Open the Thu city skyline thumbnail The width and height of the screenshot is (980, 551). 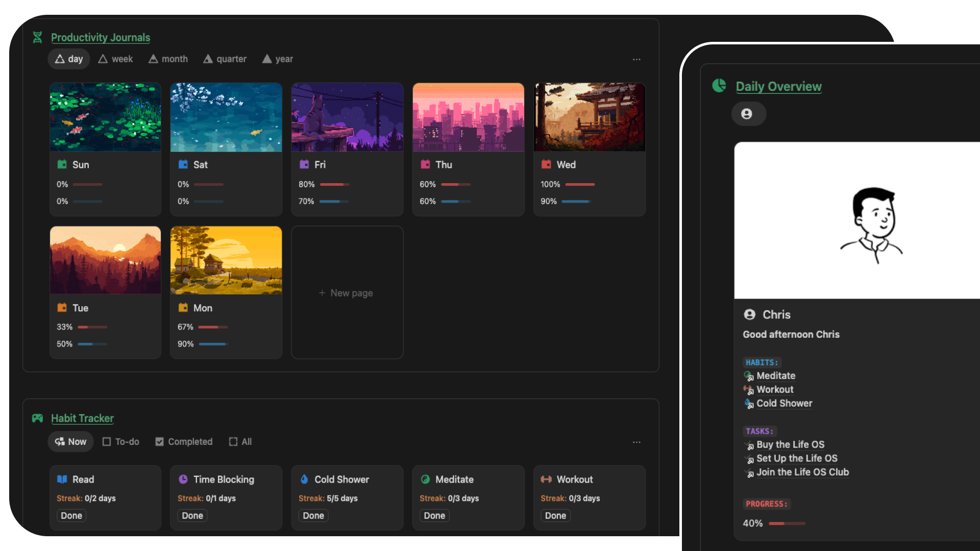[x=468, y=117]
